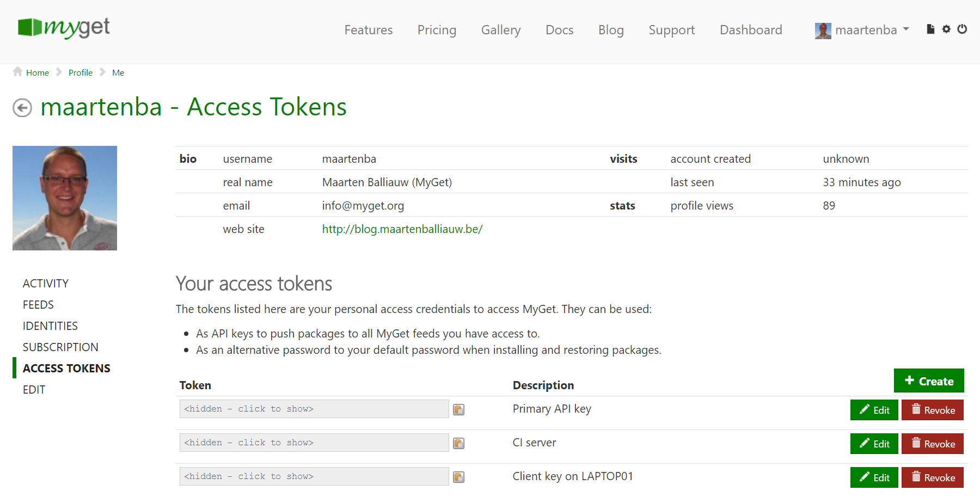The image size is (980, 503).
Task: Select ACCESS TOKENS in the sidebar
Action: click(x=66, y=368)
